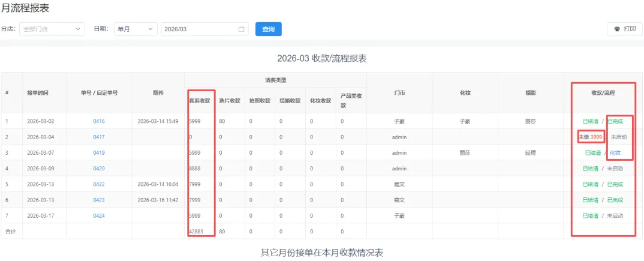Click the completed status in row 1
This screenshot has width=644, height=261.
click(615, 121)
